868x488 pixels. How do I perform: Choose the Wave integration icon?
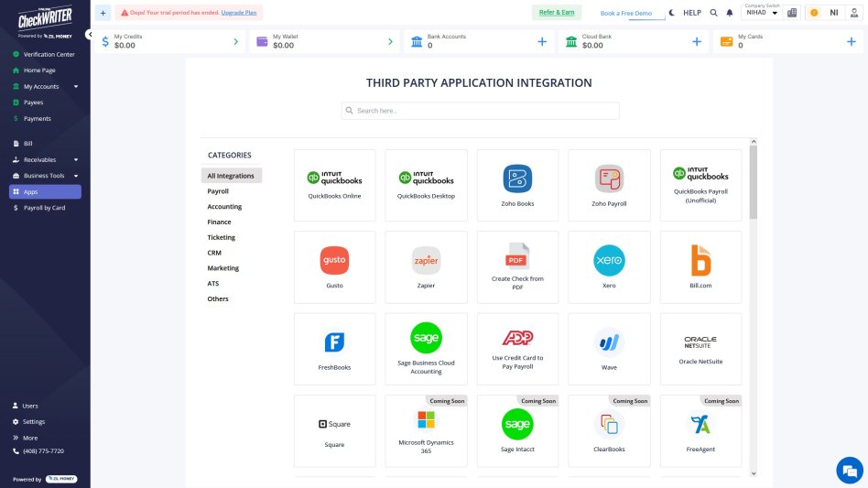click(609, 342)
